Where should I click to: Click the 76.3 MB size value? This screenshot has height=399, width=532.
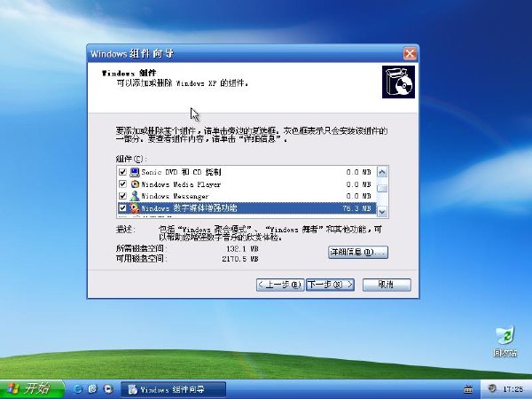356,208
